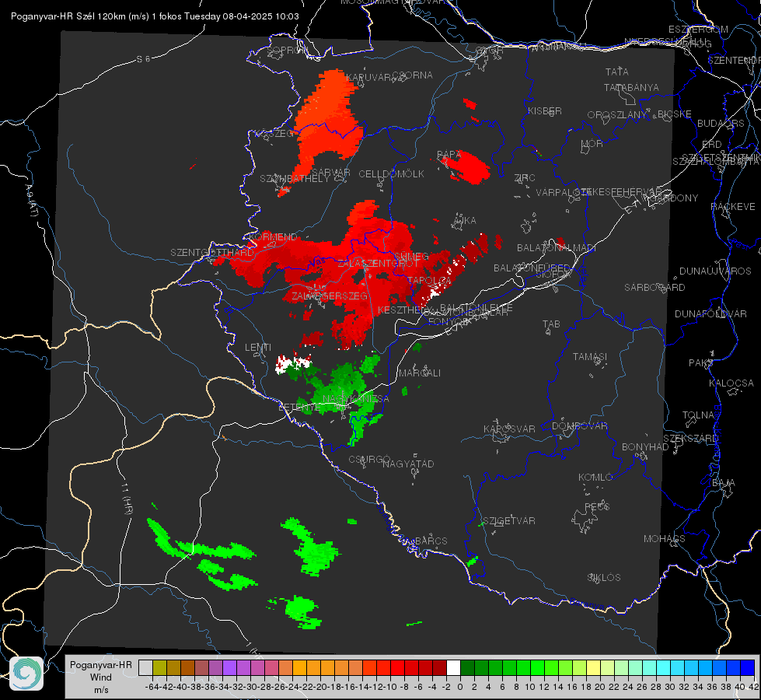The image size is (761, 700).
Task: Click the '42' value on the scale
Action: point(754,687)
